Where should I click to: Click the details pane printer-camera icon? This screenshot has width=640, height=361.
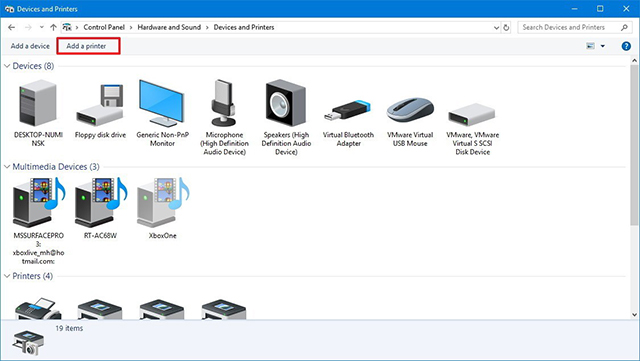click(28, 343)
